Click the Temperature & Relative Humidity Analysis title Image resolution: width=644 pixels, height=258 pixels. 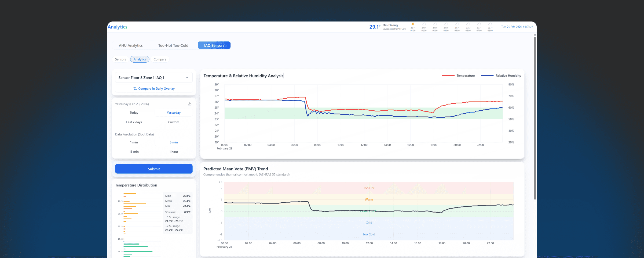[243, 76]
